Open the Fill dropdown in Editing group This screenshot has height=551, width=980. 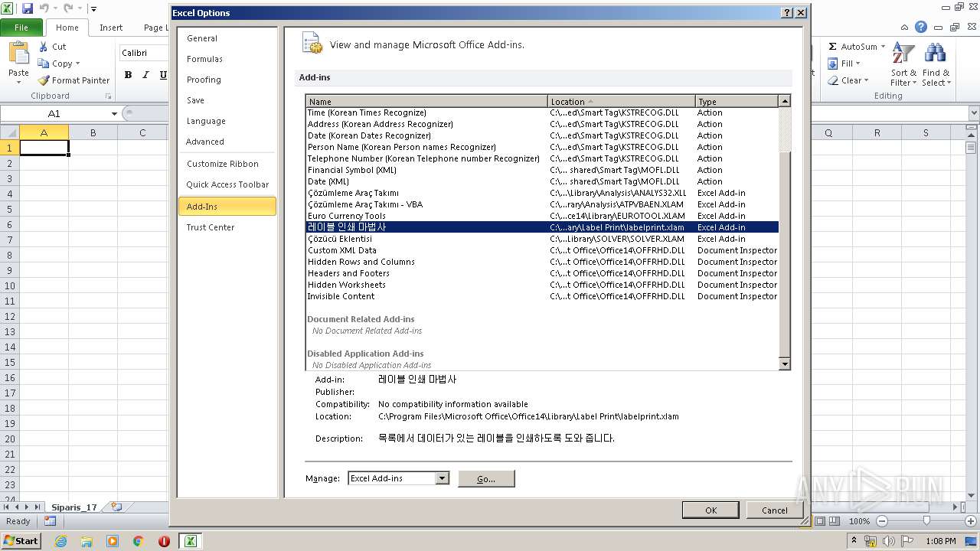tap(844, 64)
